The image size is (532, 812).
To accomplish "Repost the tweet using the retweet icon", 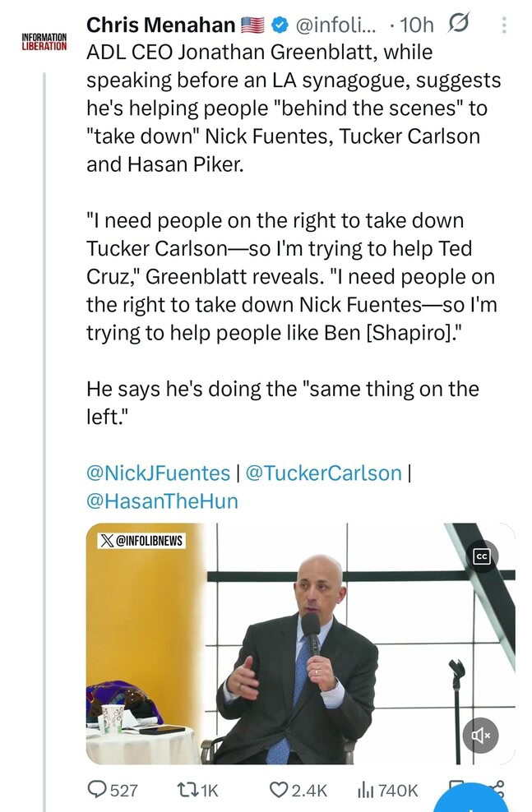I will coord(189,790).
